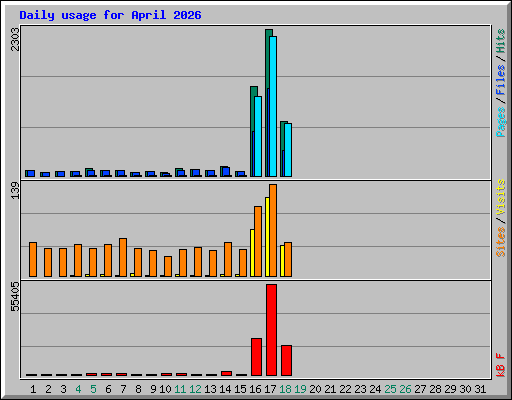
Task: Select the cyan "Pages" legend label
Action: coord(500,122)
